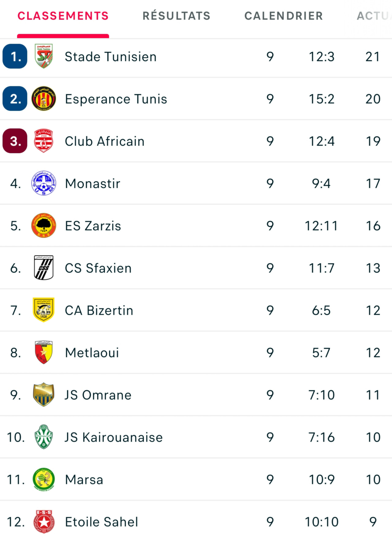Tap the Marsa green-yellow badge
The height and width of the screenshot is (541, 392).
pos(44,480)
